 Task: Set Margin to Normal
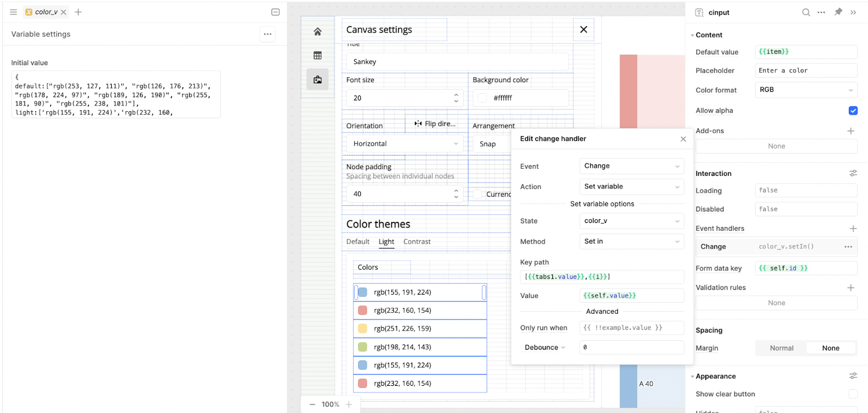[781, 348]
